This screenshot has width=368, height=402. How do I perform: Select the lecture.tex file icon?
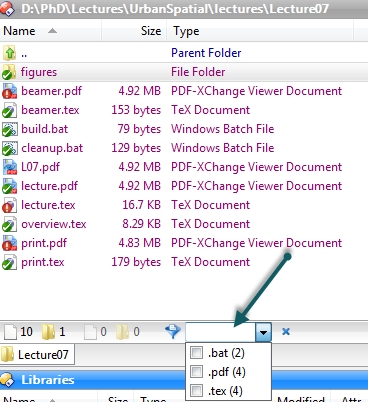pos(9,205)
